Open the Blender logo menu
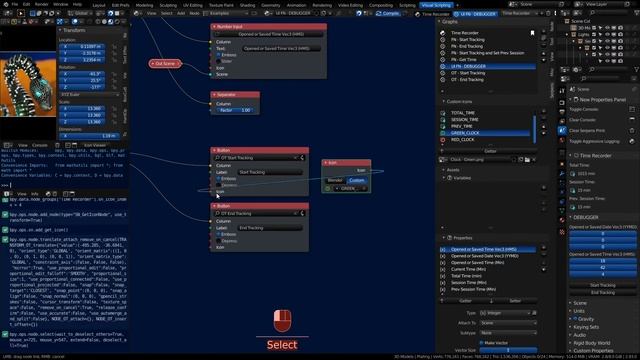This screenshot has height=360, width=640. coord(5,4)
